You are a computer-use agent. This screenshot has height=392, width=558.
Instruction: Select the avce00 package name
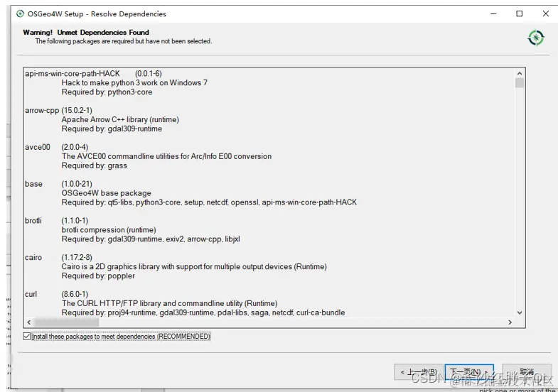click(38, 147)
